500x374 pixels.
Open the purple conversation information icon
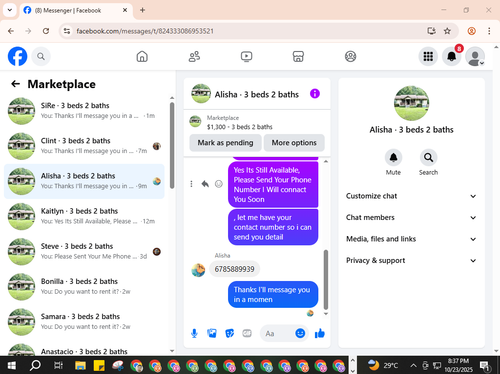[315, 94]
